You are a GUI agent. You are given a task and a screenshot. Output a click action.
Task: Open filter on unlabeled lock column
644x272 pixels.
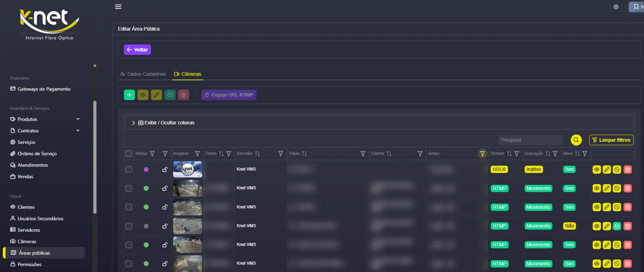[x=165, y=154]
